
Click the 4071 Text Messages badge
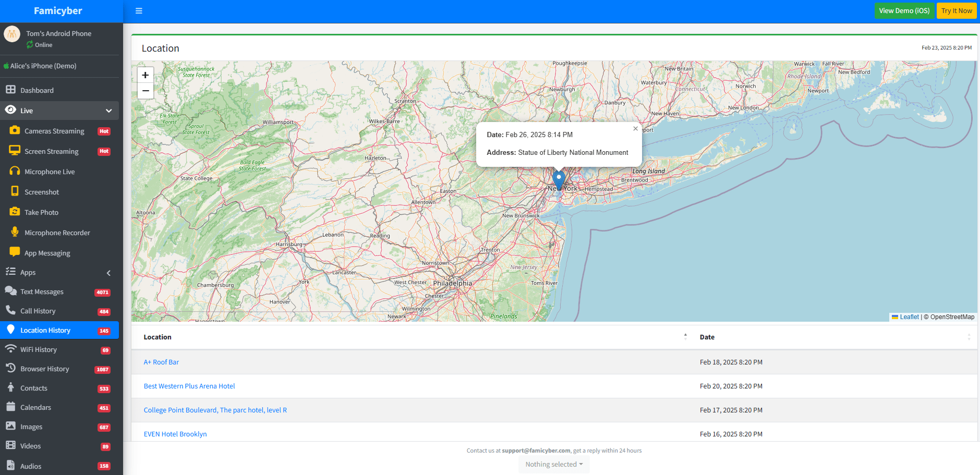click(102, 293)
